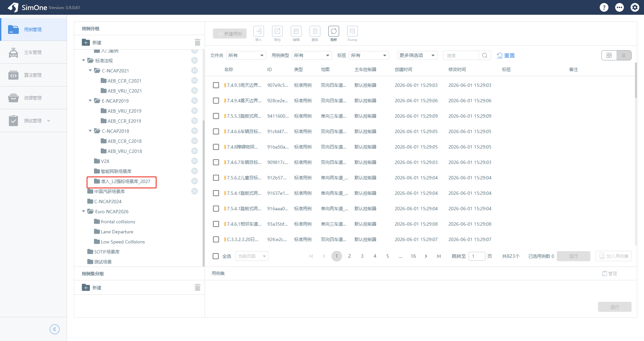Click 新建 folder icon in 用例分组

coord(86,42)
